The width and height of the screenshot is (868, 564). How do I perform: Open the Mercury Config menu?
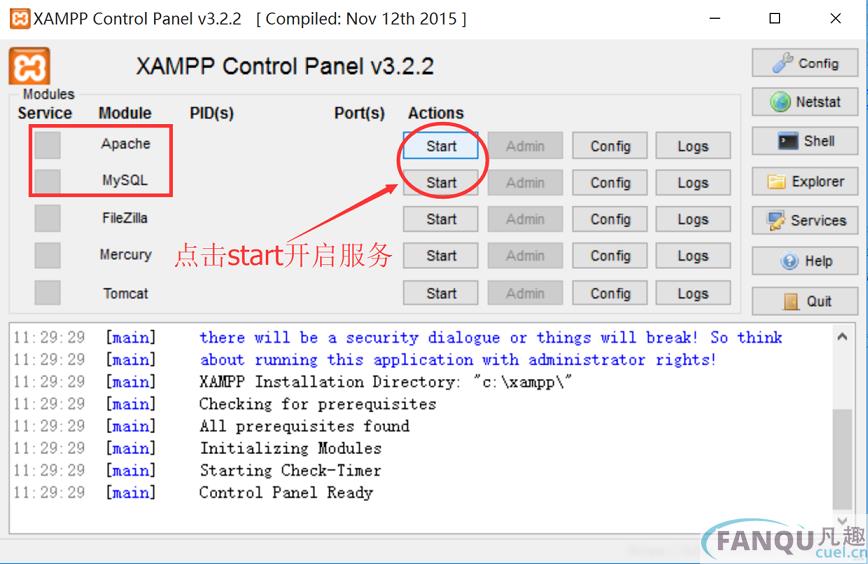coord(610,256)
